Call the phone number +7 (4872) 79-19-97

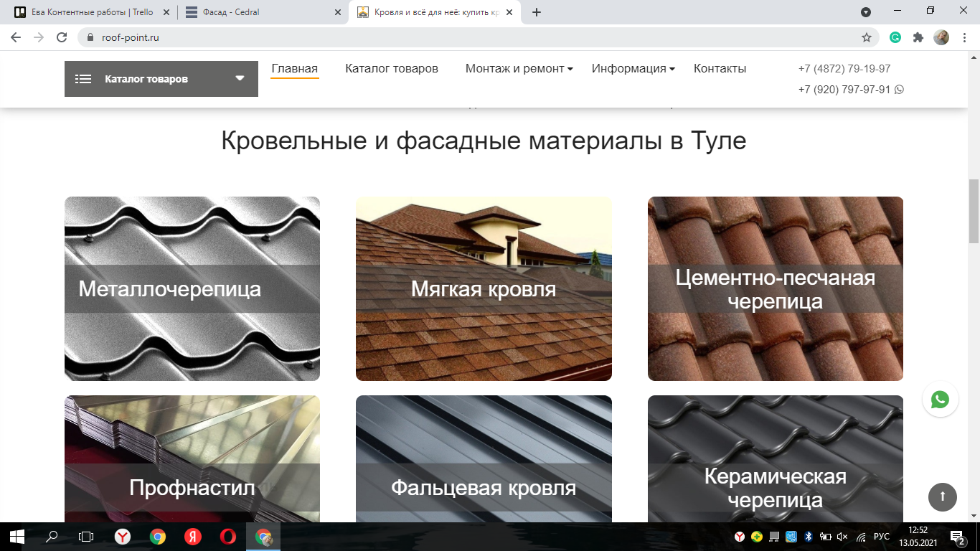coord(844,69)
